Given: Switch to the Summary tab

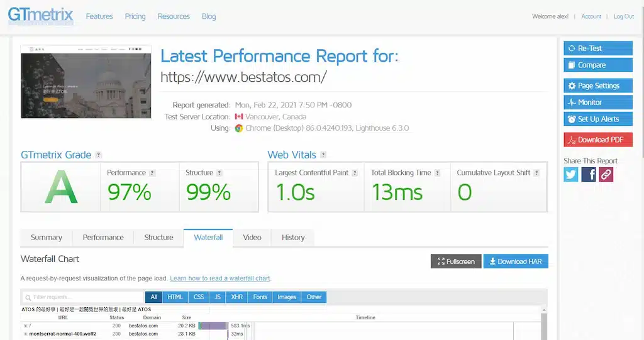Looking at the screenshot, I should [47, 238].
